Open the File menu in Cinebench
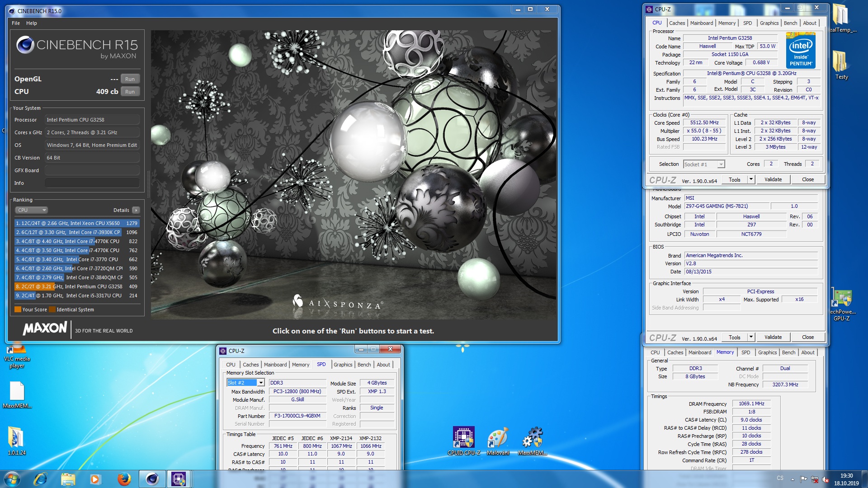Viewport: 868px width, 488px height. pos(16,23)
